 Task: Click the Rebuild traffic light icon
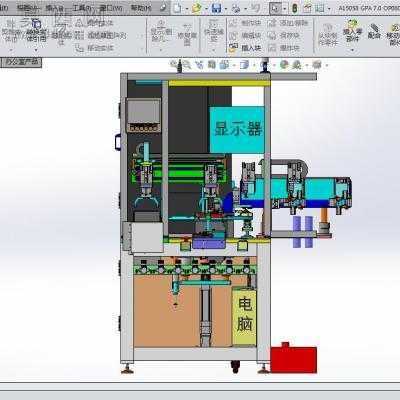pos(295,8)
